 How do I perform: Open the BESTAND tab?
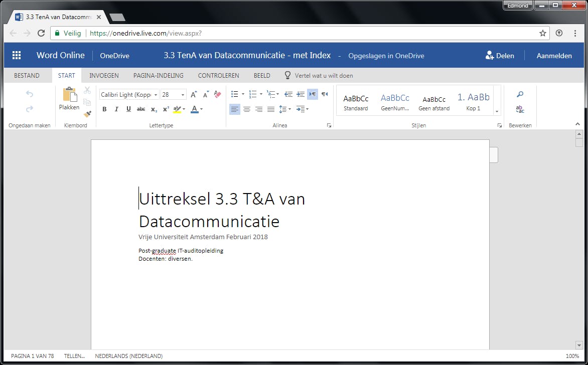pos(27,75)
